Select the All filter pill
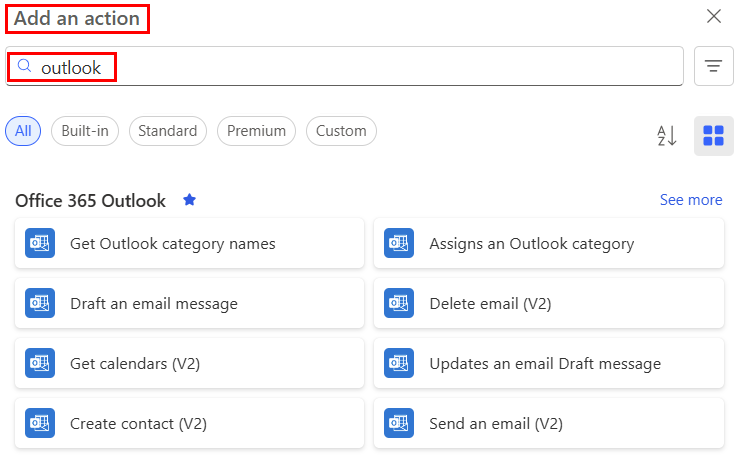This screenshot has width=742, height=460. 23,130
